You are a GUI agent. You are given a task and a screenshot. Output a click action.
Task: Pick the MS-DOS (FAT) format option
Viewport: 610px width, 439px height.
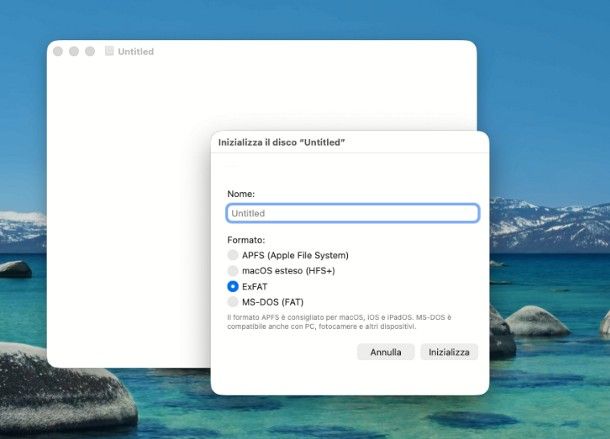233,301
